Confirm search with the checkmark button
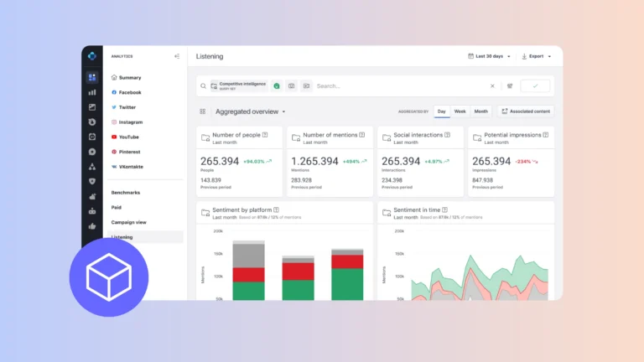 [x=535, y=85]
